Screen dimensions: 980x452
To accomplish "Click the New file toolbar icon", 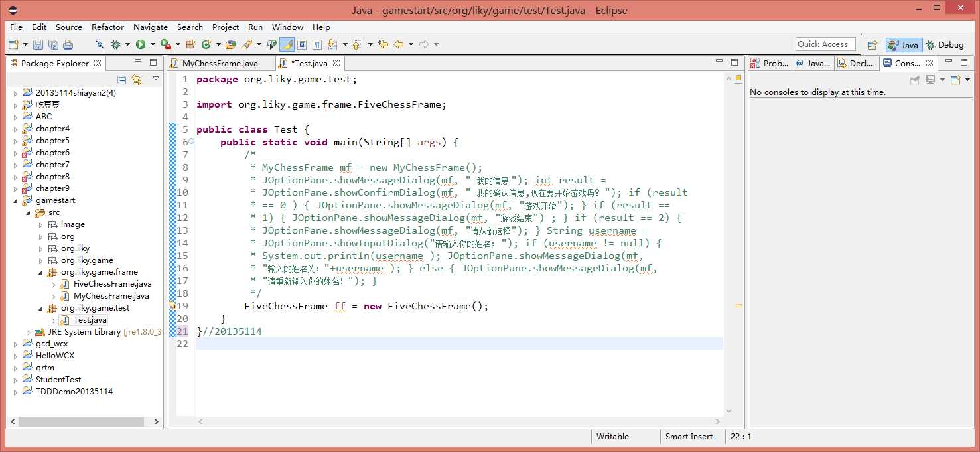I will coord(13,44).
